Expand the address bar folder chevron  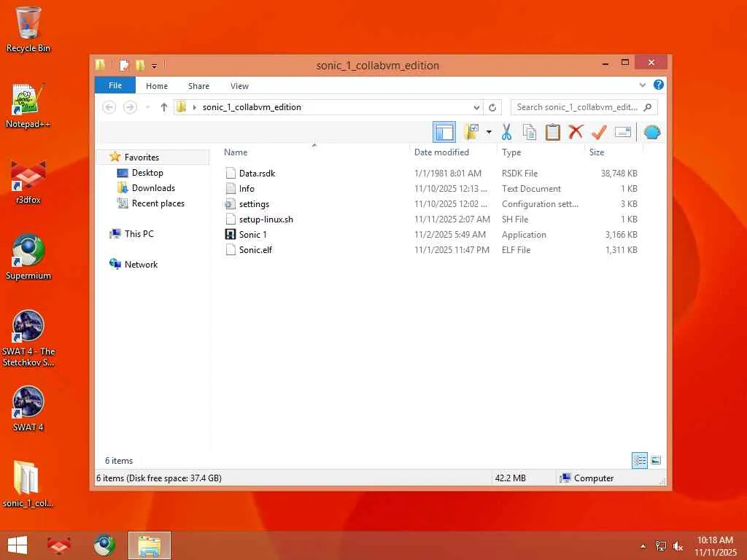(x=194, y=107)
